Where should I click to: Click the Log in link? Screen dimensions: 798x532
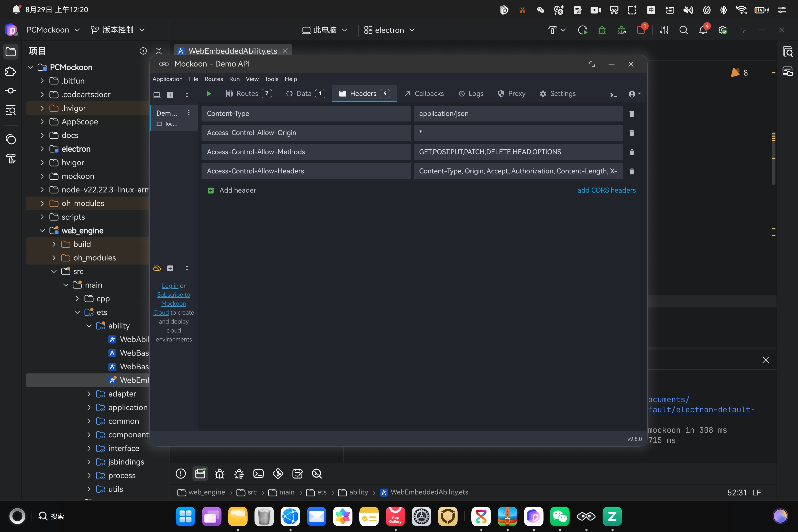pos(170,286)
